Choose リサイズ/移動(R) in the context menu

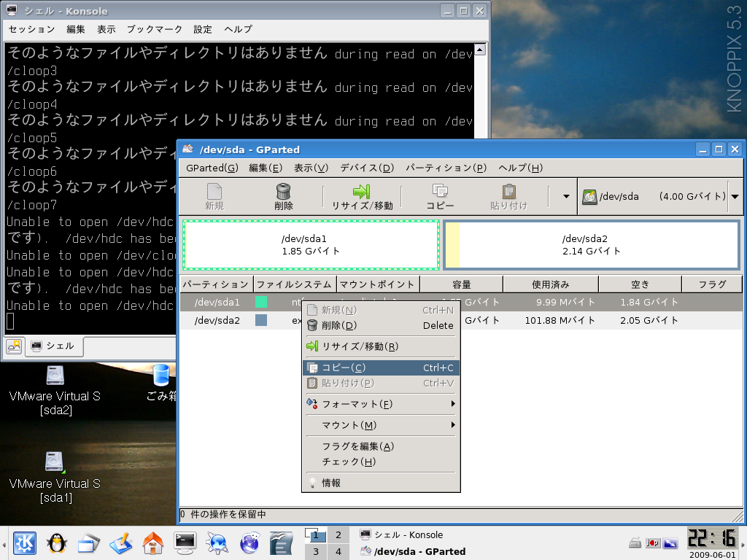click(x=381, y=346)
